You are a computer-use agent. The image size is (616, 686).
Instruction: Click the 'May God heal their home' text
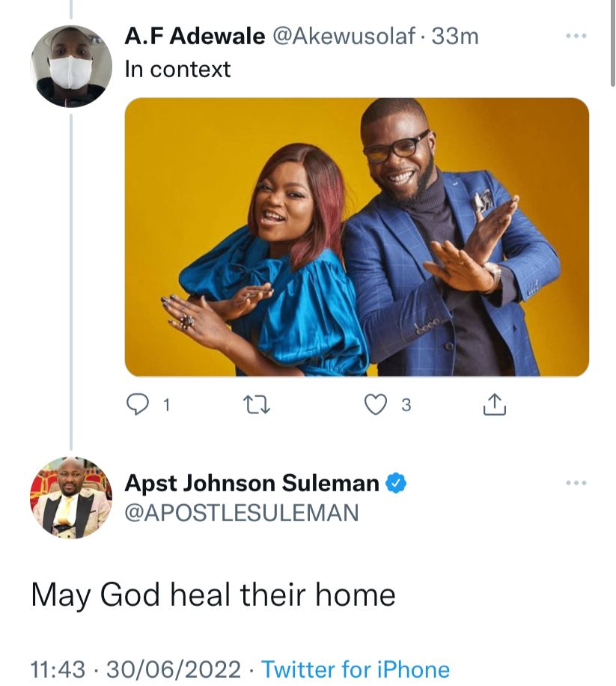click(213, 595)
